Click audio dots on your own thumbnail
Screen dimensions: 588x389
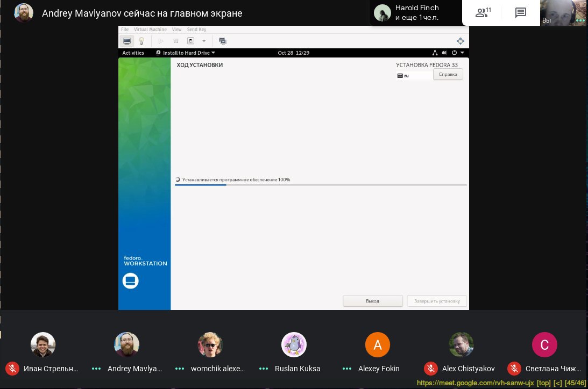click(x=580, y=20)
